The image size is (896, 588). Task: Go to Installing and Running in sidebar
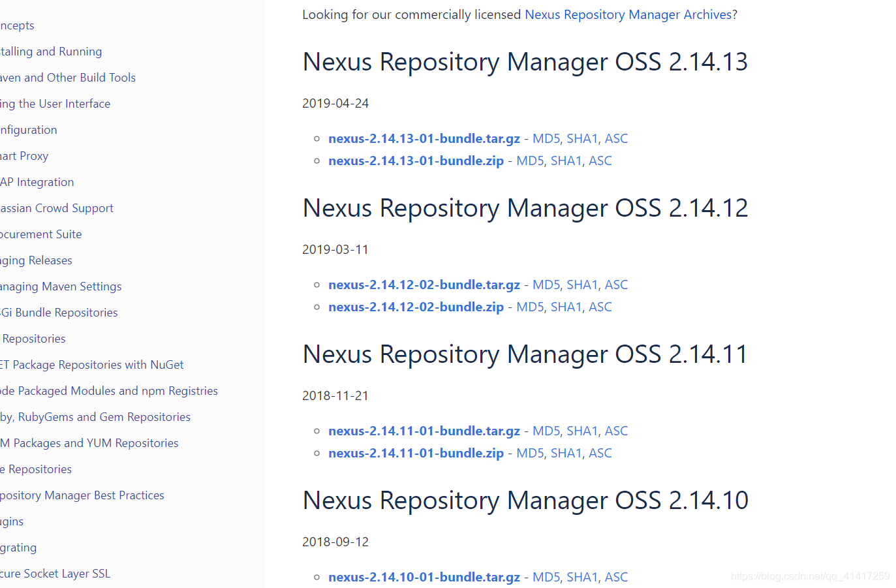pos(51,52)
